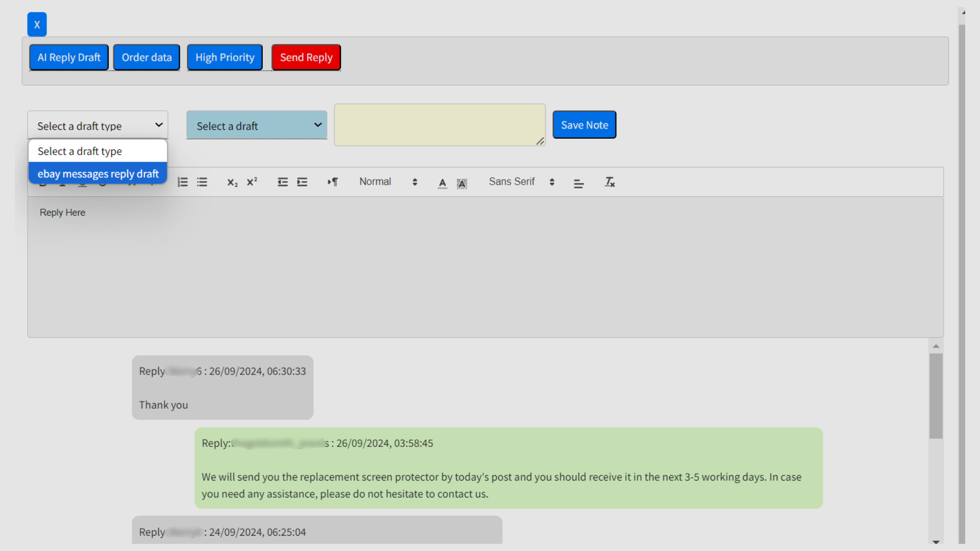This screenshot has width=980, height=551.
Task: Close the panel with the X button
Action: [x=37, y=24]
